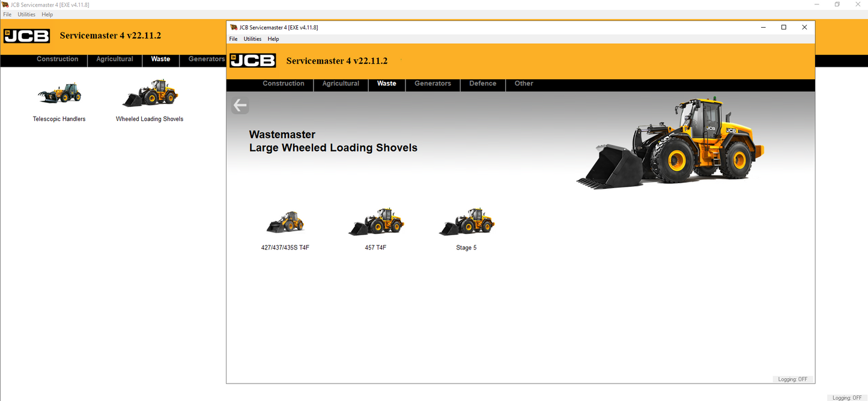Click Large Wheeled Loading Shovels heading text

pyautogui.click(x=333, y=148)
